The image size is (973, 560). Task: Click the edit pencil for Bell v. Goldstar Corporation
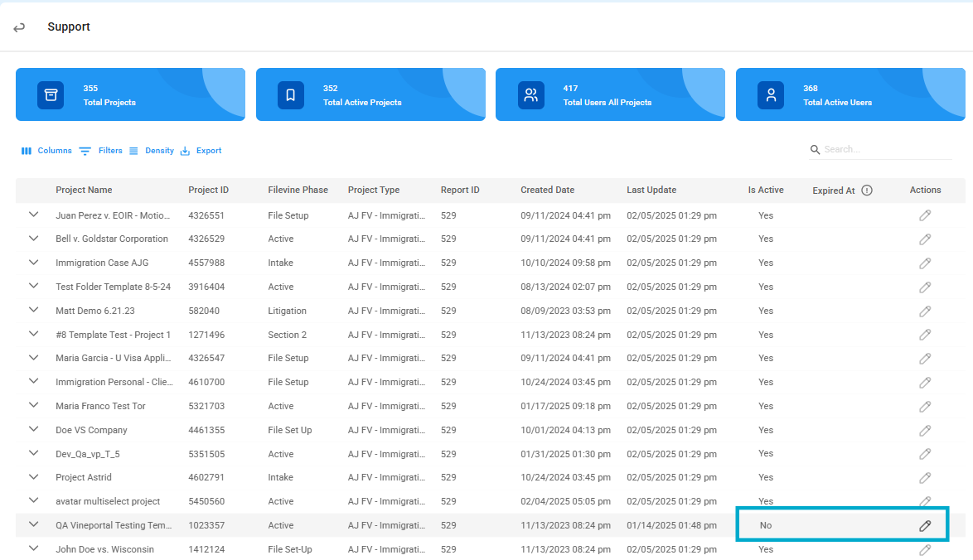(925, 239)
